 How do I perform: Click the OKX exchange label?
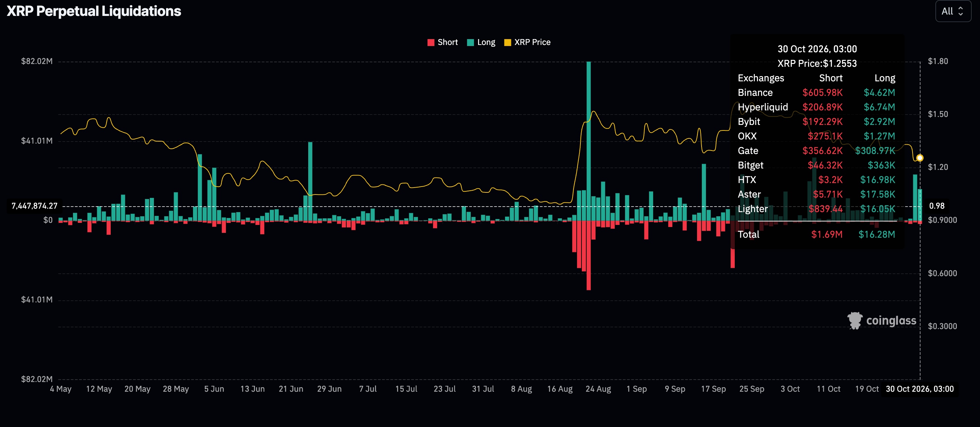[x=747, y=136]
